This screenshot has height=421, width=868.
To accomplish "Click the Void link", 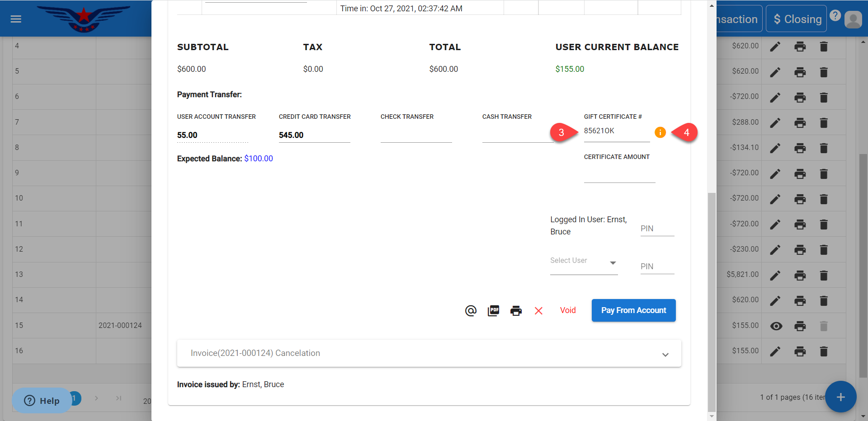I will pos(568,310).
